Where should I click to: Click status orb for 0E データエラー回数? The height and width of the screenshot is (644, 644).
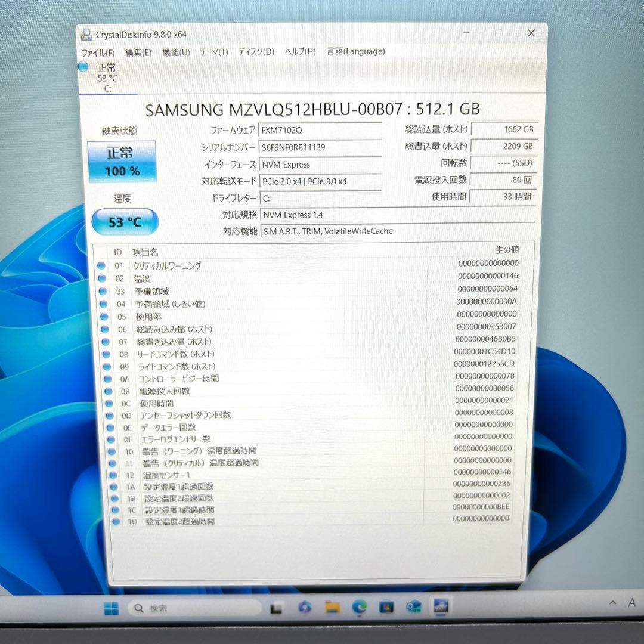110,428
